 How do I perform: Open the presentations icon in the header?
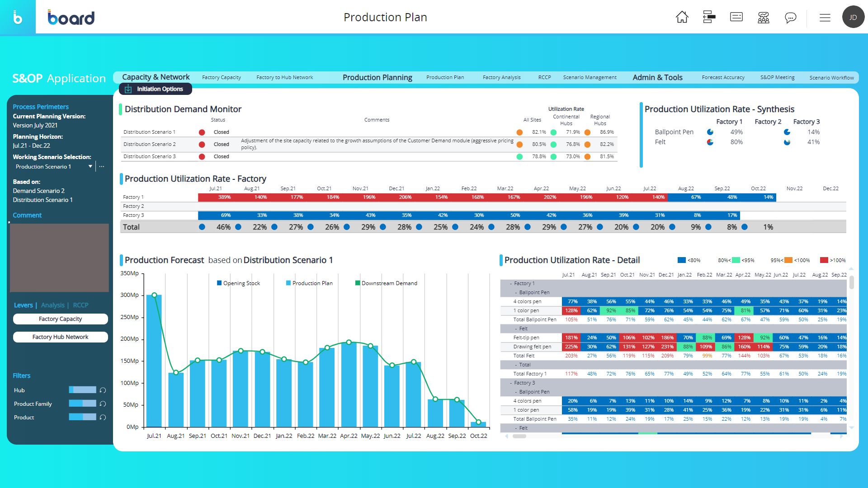[x=736, y=17]
